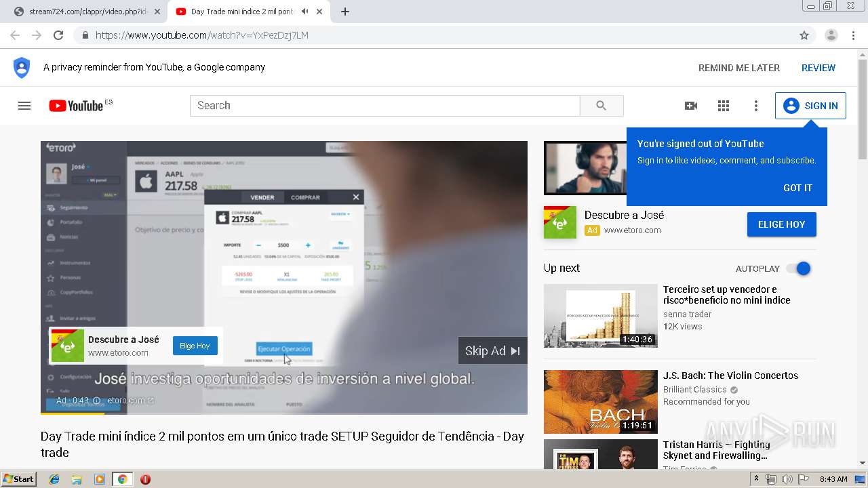The height and width of the screenshot is (488, 868).
Task: Click the search magnifier button
Action: pyautogui.click(x=601, y=106)
